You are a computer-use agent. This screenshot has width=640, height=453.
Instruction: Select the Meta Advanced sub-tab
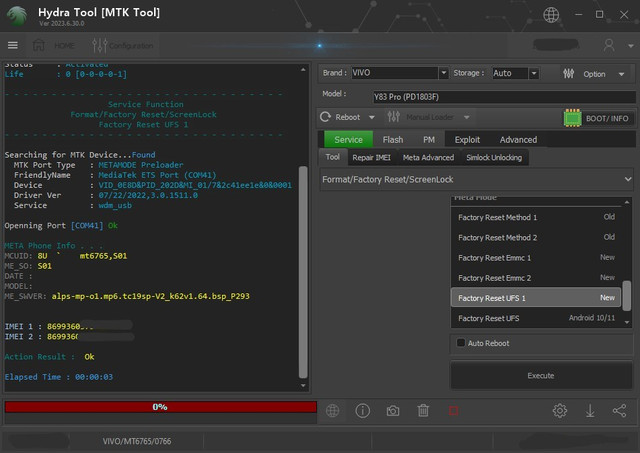(428, 158)
